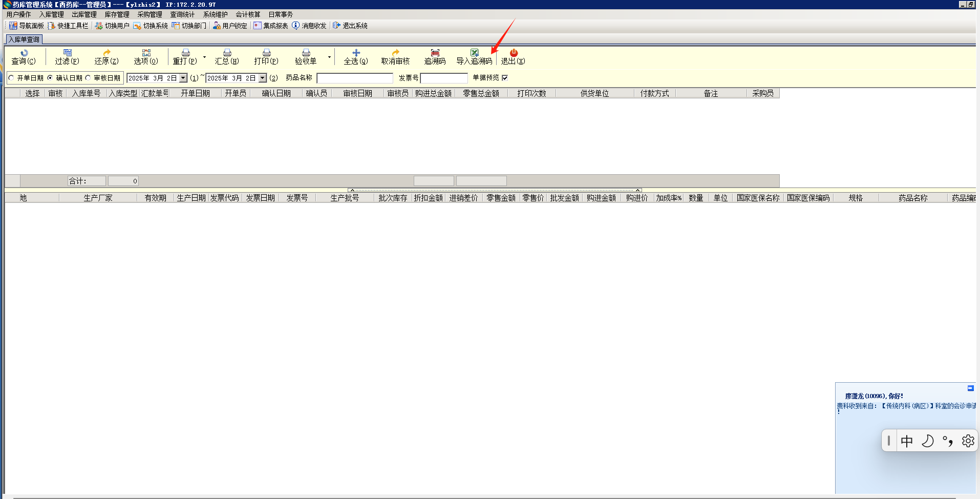Open the 会计核算 menu
This screenshot has height=499, width=980.
tap(248, 14)
